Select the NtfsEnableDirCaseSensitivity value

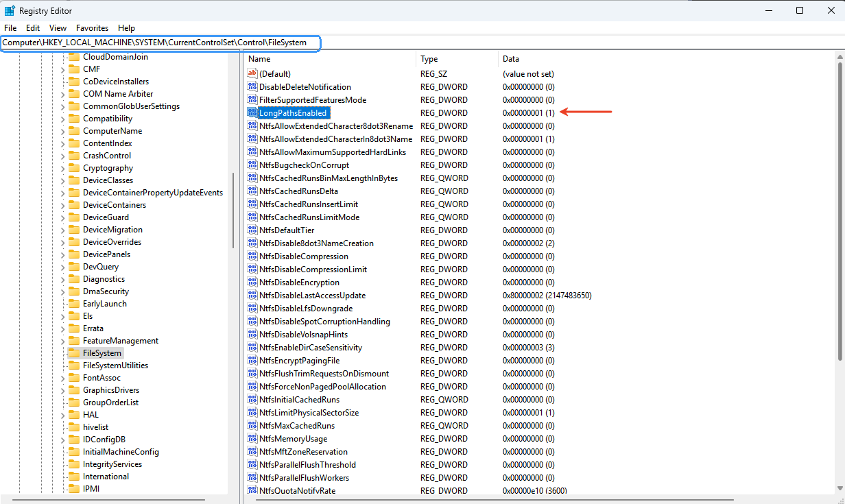pyautogui.click(x=311, y=347)
